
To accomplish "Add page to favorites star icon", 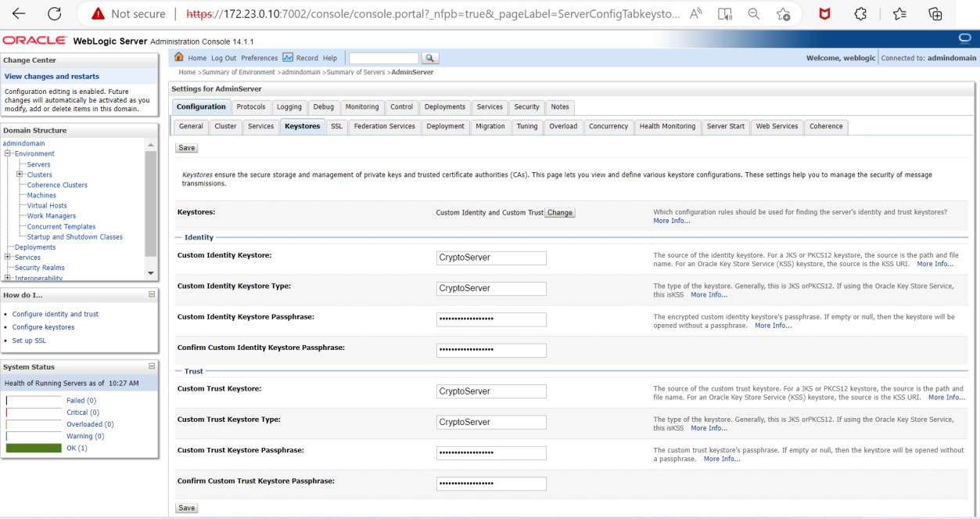I will pos(783,14).
